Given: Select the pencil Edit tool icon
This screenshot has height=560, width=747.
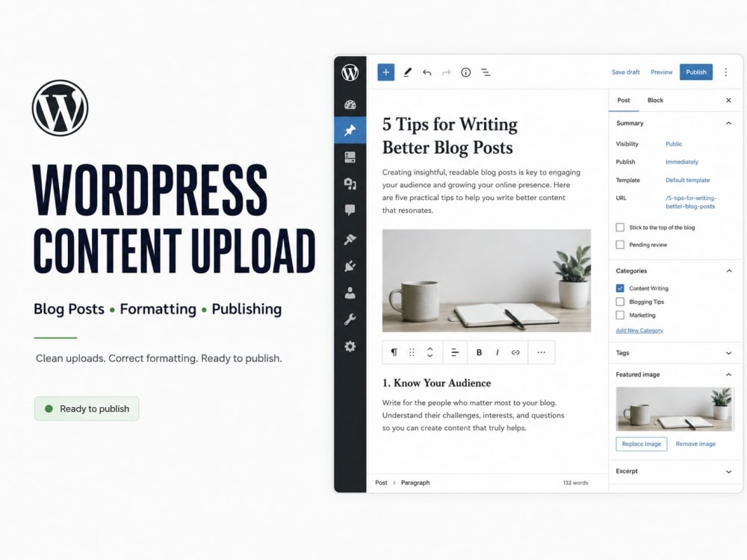Looking at the screenshot, I should (407, 72).
